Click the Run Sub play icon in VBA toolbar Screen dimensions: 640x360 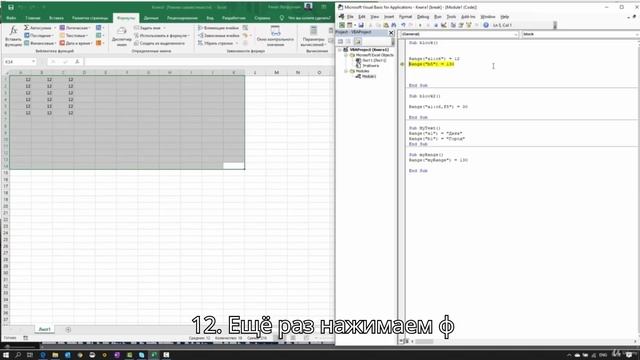click(420, 25)
